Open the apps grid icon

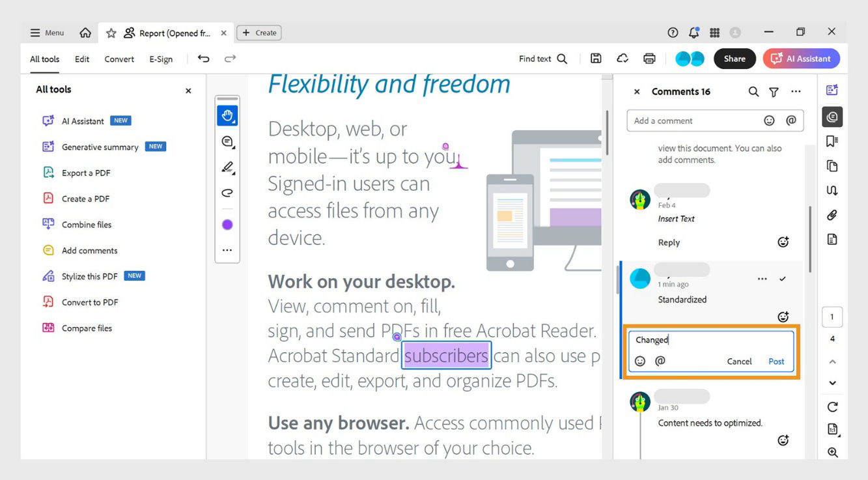coord(714,33)
